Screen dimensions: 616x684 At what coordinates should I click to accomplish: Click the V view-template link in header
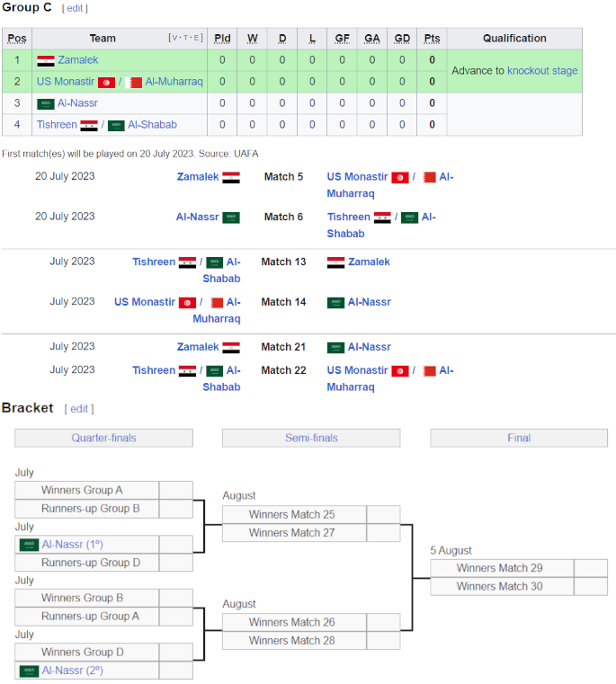pos(174,38)
